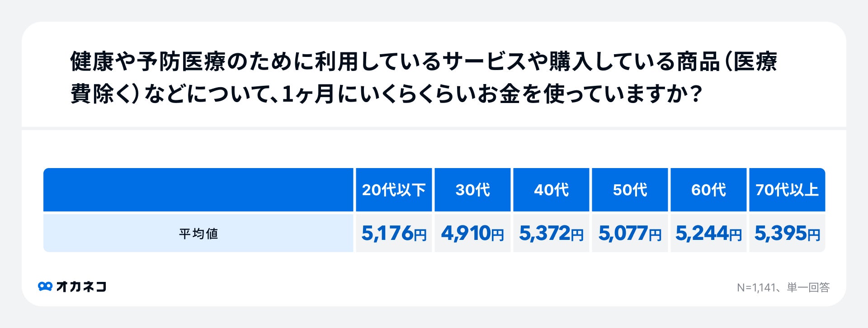Screen dimensions: 868x328
Task: Select the 60代 column header
Action: [708, 190]
